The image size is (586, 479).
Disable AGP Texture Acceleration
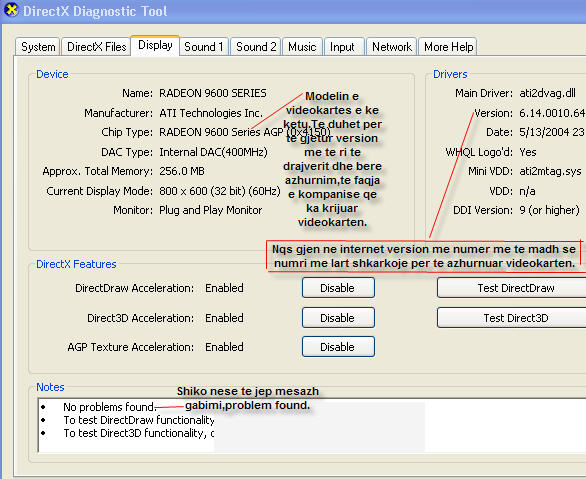point(338,347)
